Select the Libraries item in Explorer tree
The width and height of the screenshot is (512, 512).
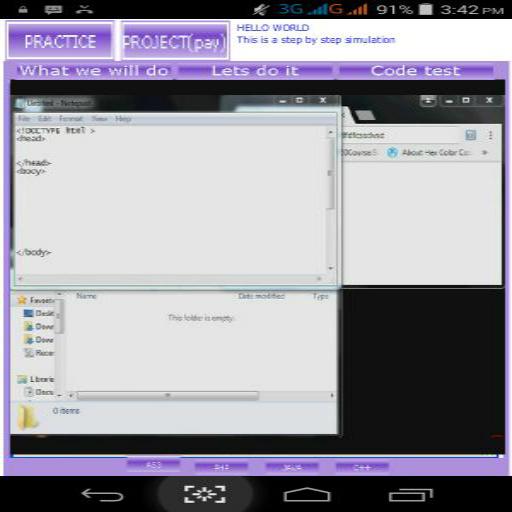coord(36,379)
